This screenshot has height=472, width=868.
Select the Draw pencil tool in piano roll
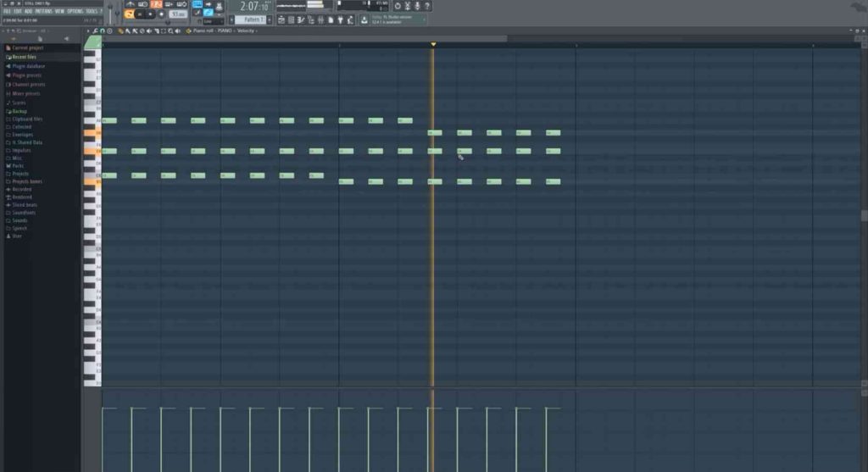tap(120, 31)
